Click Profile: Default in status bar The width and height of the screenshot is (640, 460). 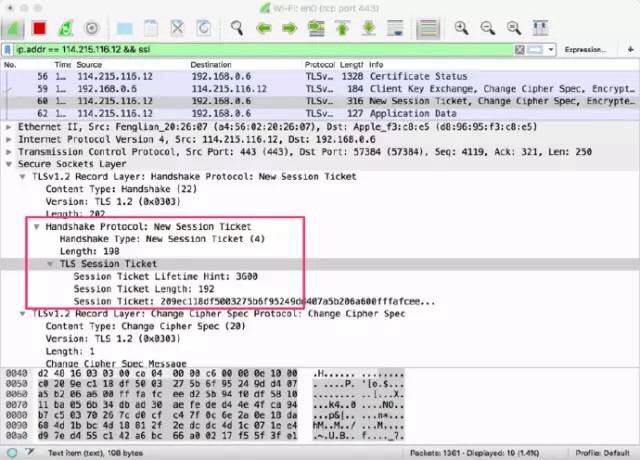click(x=602, y=453)
